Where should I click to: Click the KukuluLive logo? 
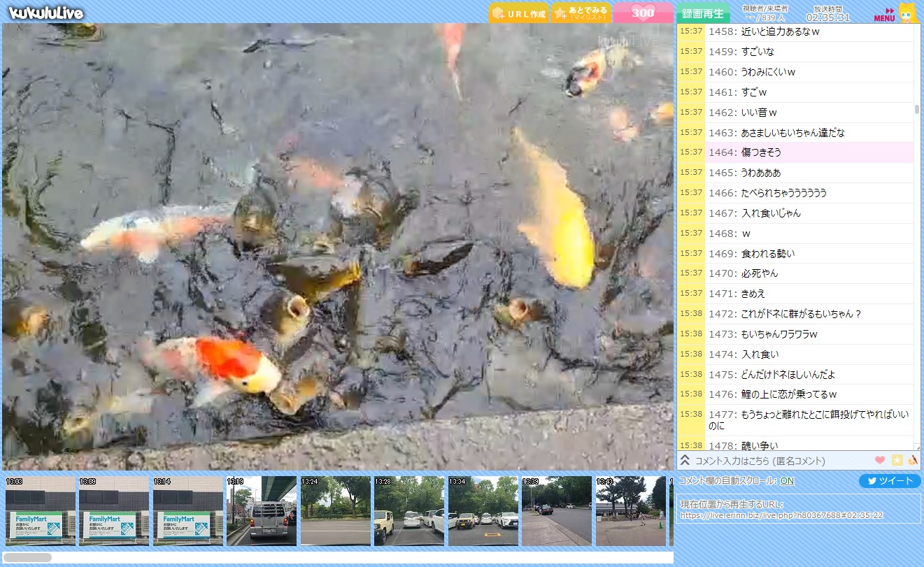point(46,13)
